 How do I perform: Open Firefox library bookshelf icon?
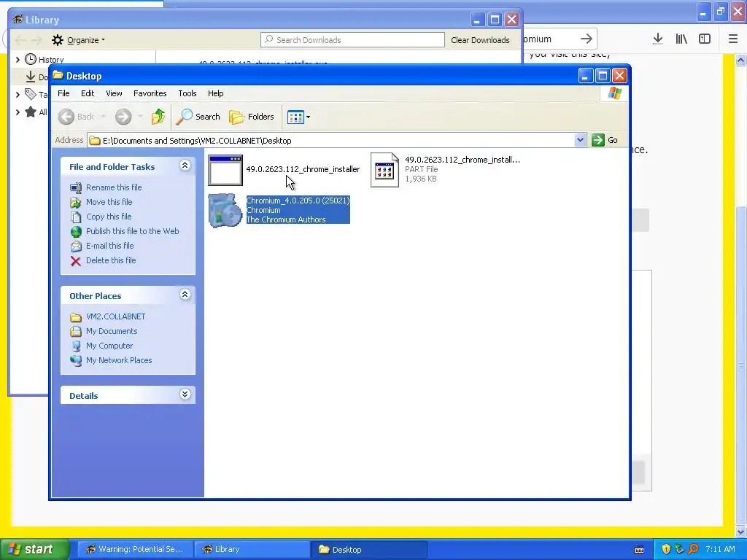[x=681, y=39]
